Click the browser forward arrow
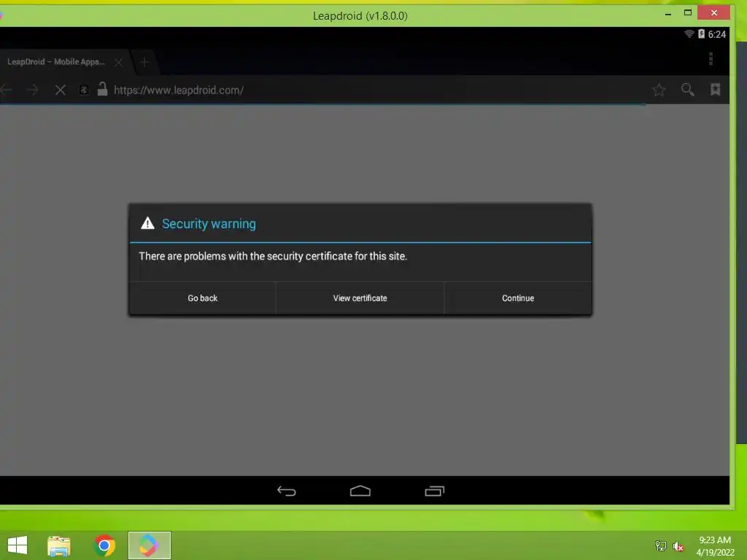The image size is (747, 560). 32,90
